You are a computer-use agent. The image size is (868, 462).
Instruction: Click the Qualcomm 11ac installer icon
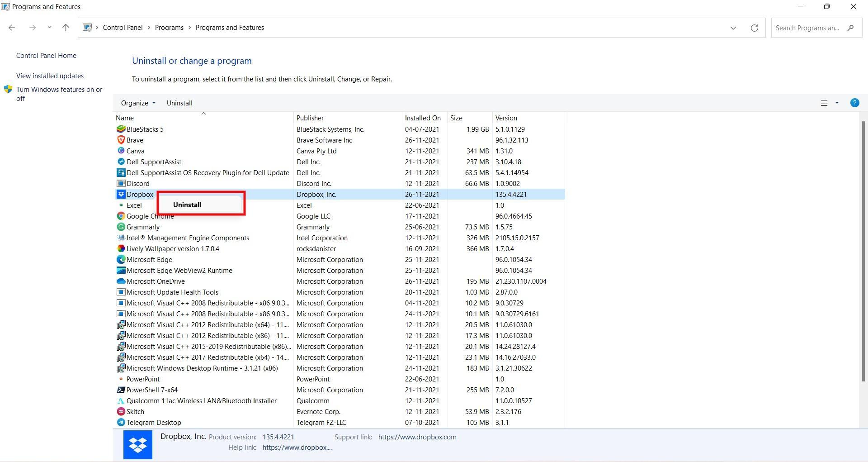coord(121,400)
